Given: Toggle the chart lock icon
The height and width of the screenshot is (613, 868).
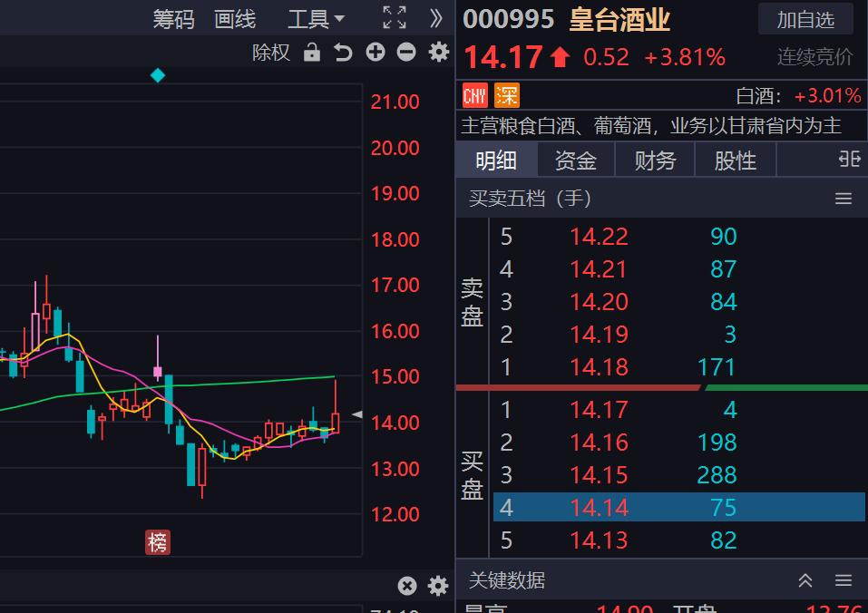Looking at the screenshot, I should coord(312,53).
